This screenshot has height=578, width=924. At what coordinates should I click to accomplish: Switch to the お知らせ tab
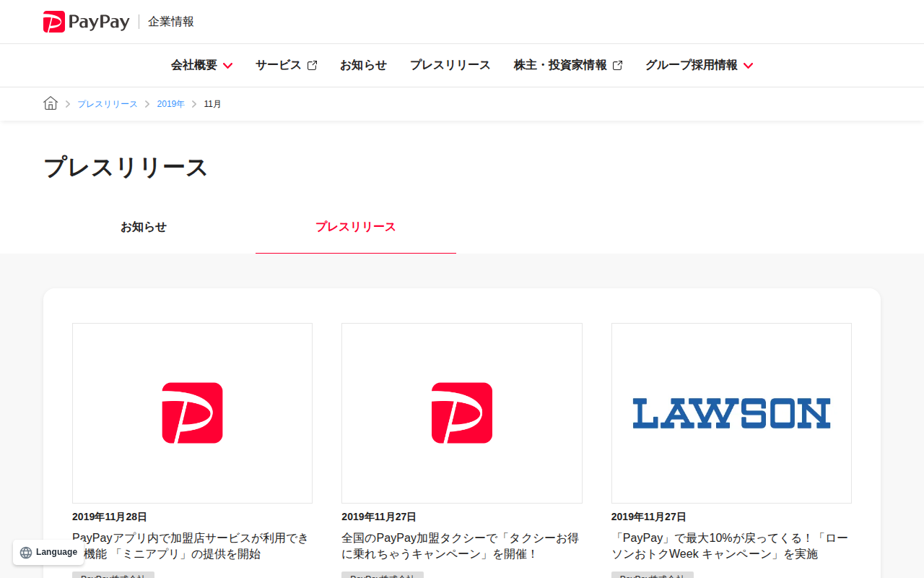point(144,227)
